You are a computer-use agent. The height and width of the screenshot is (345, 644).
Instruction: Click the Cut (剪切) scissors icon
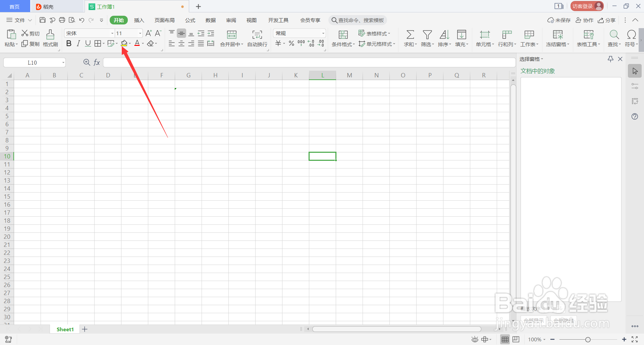pos(25,33)
